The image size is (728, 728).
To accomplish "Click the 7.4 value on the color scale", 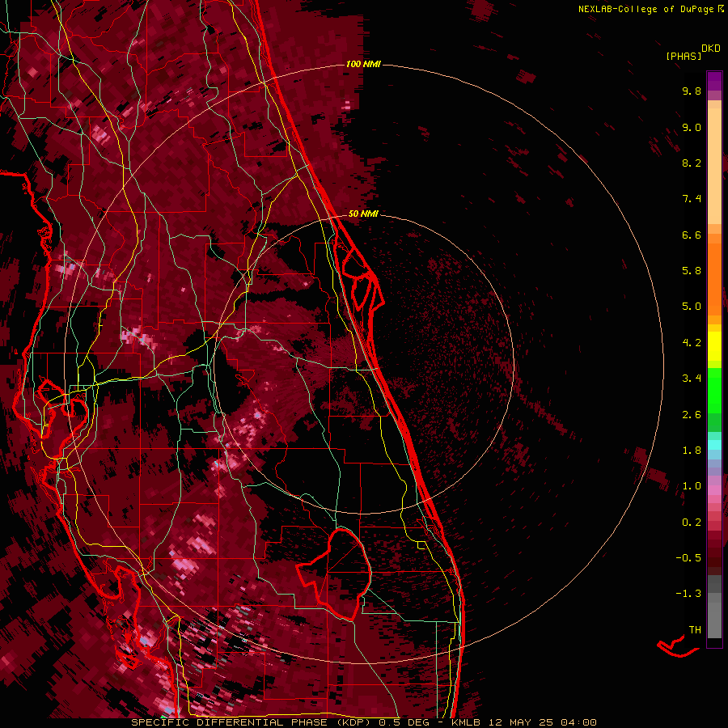I will [x=692, y=199].
